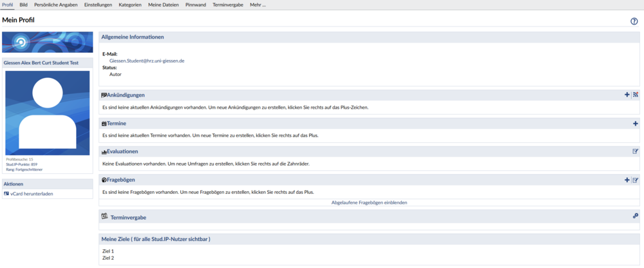The height and width of the screenshot is (268, 644).
Task: Click the student e-mail address link
Action: click(x=147, y=61)
